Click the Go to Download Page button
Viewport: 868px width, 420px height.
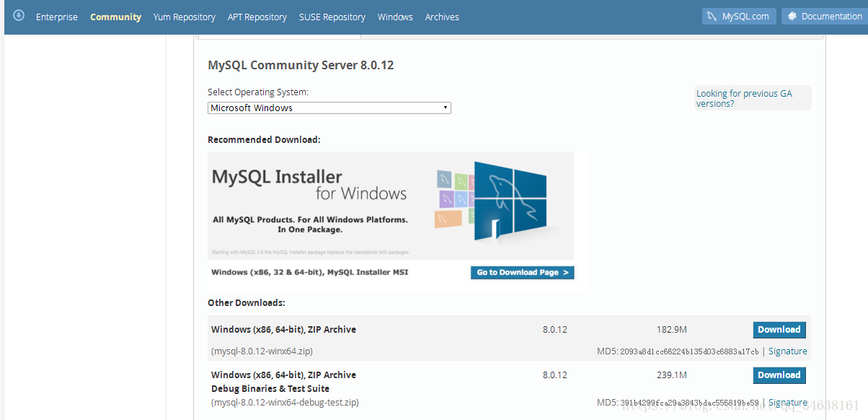pyautogui.click(x=523, y=273)
